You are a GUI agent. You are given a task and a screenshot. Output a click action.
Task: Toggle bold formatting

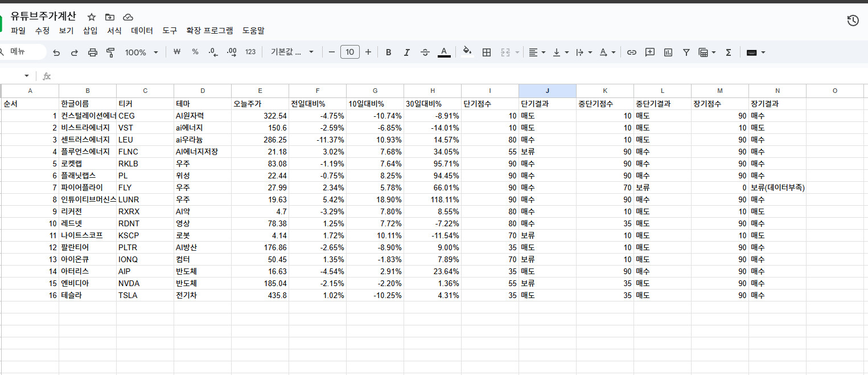pos(388,52)
